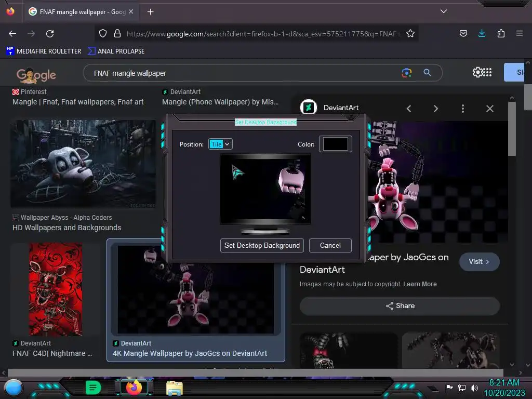Open Pocket save icon in toolbar
The width and height of the screenshot is (532, 399).
pyautogui.click(x=463, y=33)
